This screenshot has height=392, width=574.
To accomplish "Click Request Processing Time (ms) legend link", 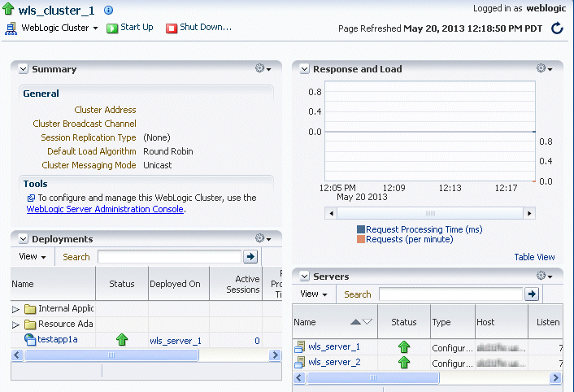I will point(424,229).
